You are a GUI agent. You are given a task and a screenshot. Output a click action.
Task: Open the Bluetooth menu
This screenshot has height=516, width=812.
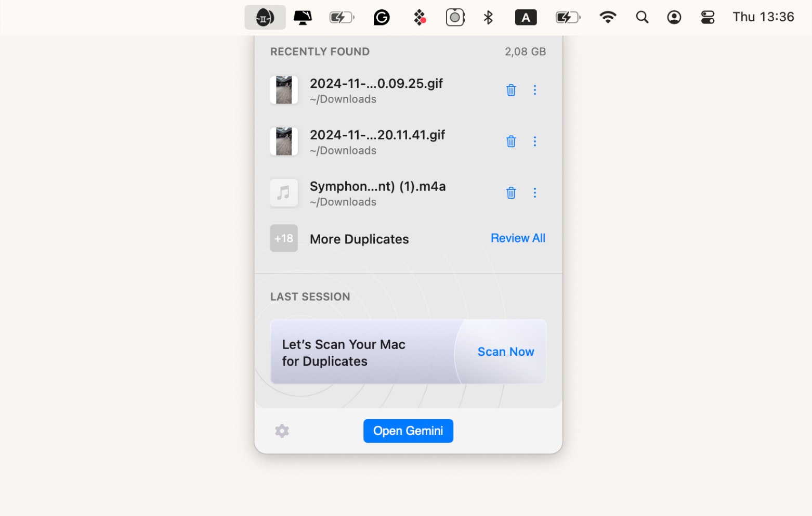click(x=488, y=18)
